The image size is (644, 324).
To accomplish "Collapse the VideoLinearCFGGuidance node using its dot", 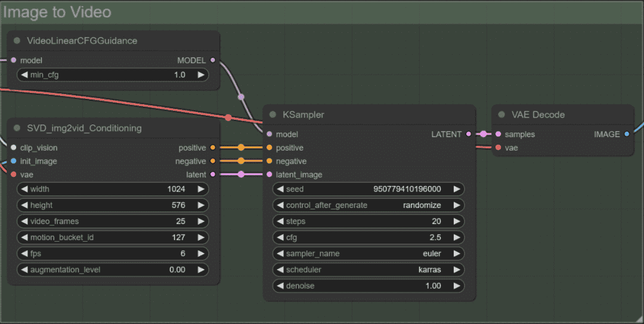I will (17, 40).
